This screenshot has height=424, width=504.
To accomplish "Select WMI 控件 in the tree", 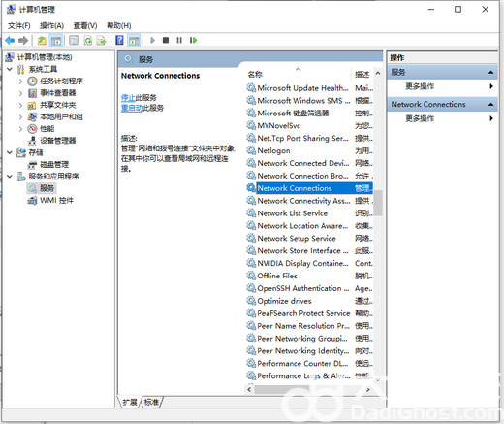I will (57, 200).
